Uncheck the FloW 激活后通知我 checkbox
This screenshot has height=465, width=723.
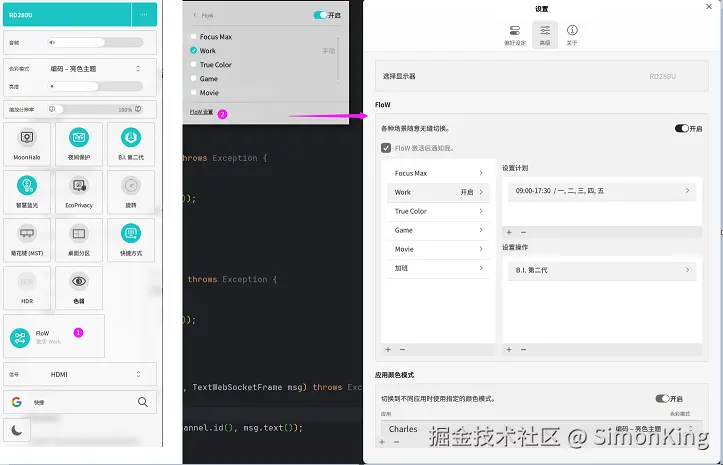point(386,148)
